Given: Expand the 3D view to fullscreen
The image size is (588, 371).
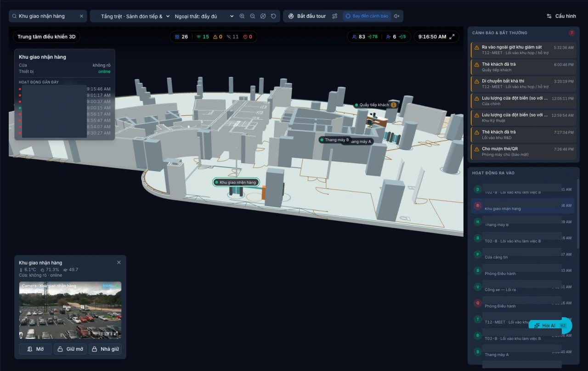Looking at the screenshot, I should pyautogui.click(x=452, y=37).
